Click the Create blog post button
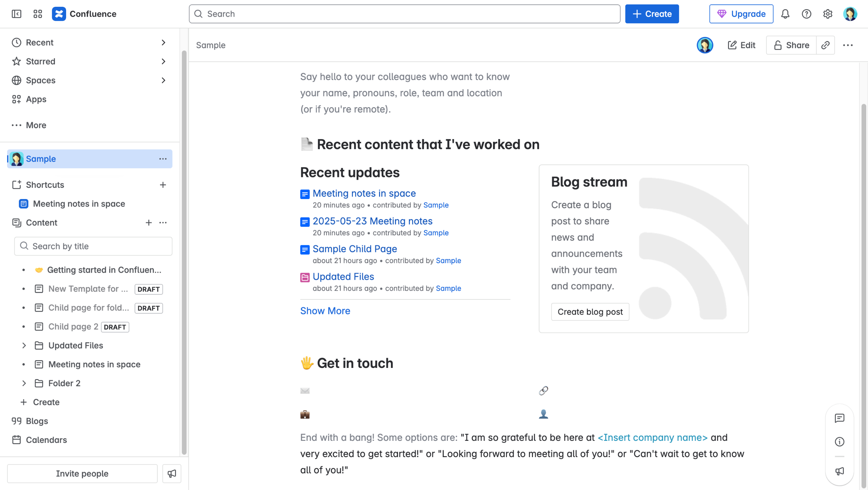This screenshot has width=868, height=490. pos(590,312)
